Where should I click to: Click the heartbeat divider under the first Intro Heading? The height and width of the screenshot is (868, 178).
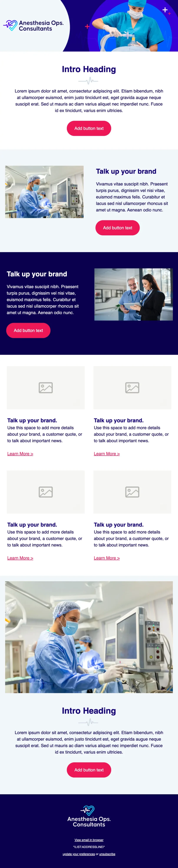89,81
